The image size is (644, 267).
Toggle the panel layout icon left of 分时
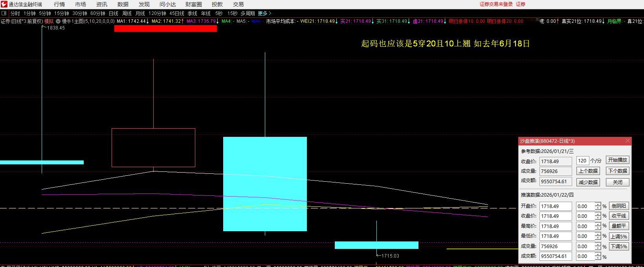coord(4,13)
